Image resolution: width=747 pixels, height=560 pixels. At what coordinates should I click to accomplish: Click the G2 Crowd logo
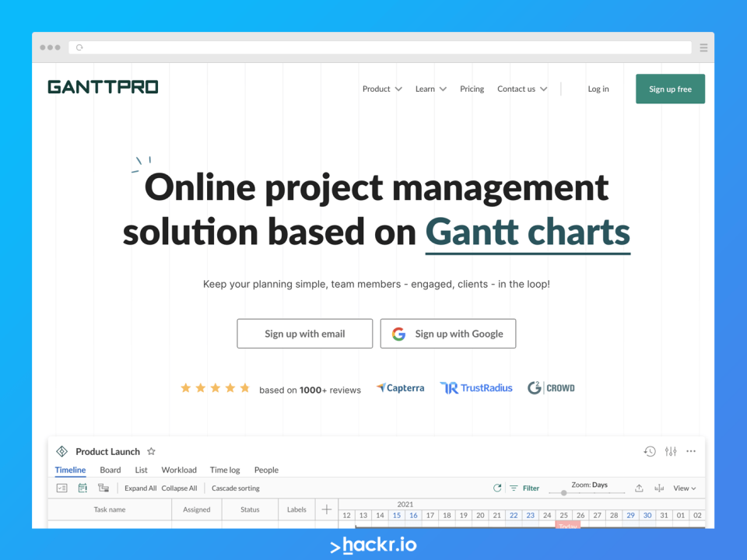click(x=551, y=388)
